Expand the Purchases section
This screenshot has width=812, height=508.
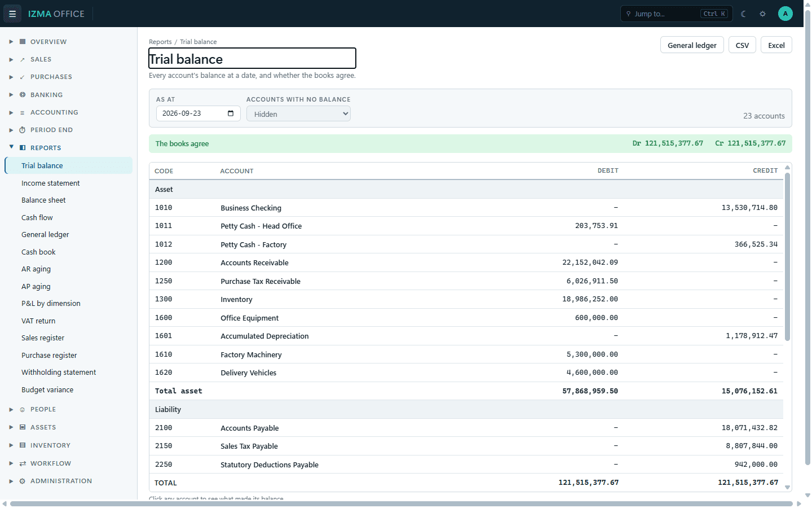point(11,77)
